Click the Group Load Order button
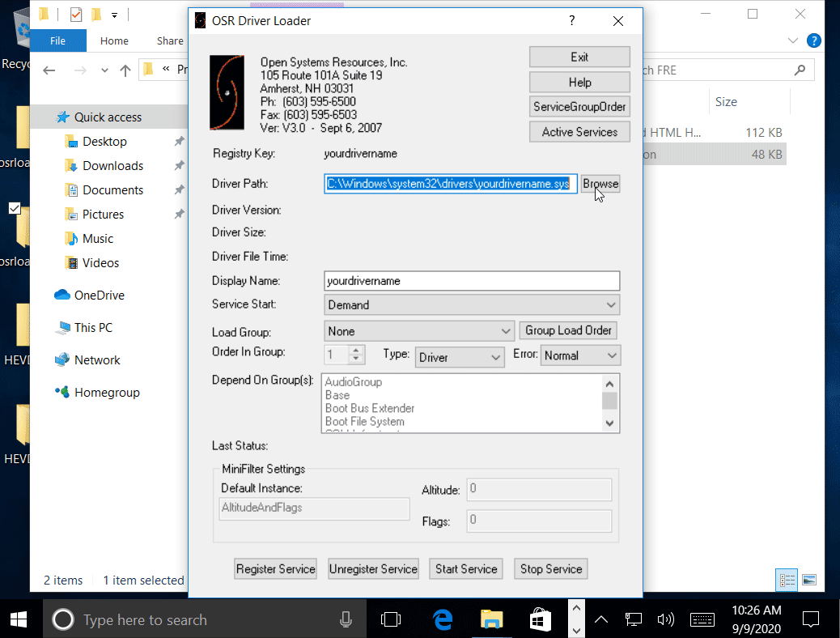 [568, 330]
